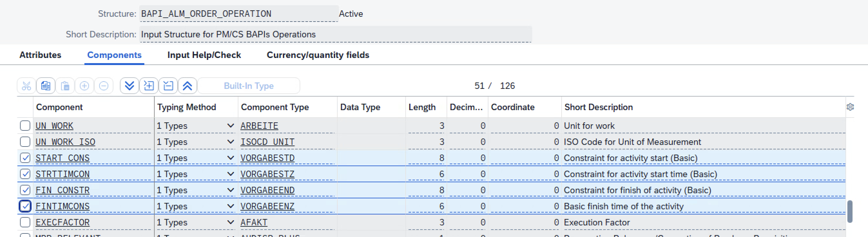Screen dimensions: 868x237
Task: Open the Currency/quantity fields tab
Action: (x=318, y=55)
